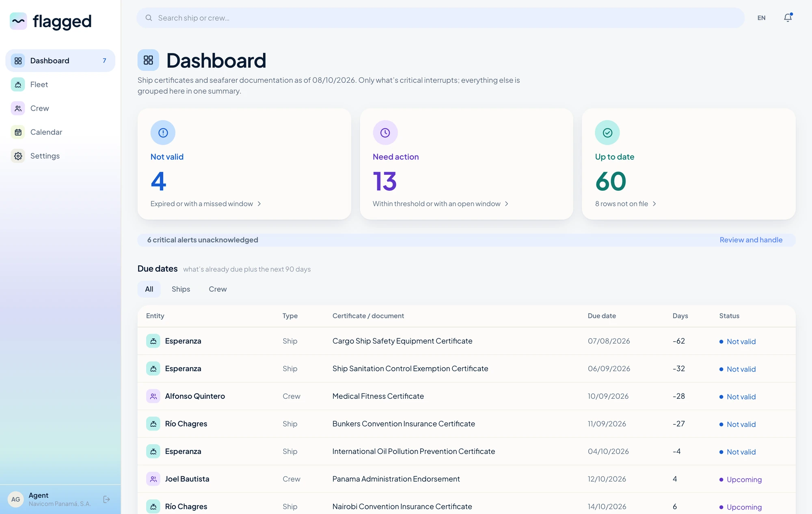Click the Not valid alert circle icon
812x514 pixels.
pos(163,133)
